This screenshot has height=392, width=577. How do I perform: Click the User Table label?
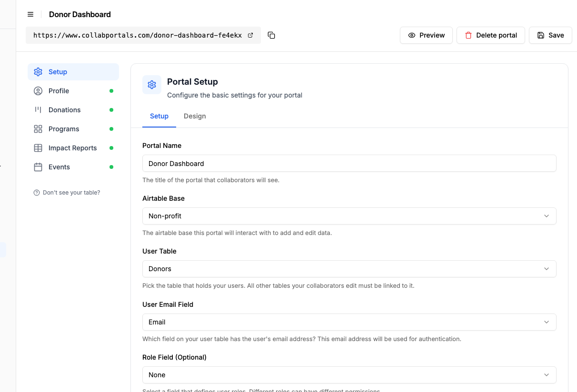[159, 251]
